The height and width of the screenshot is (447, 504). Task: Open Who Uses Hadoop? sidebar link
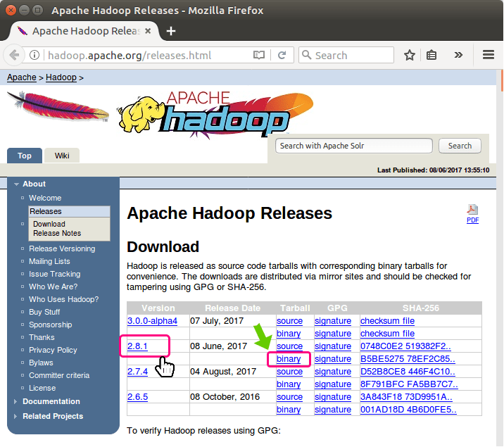coord(64,299)
